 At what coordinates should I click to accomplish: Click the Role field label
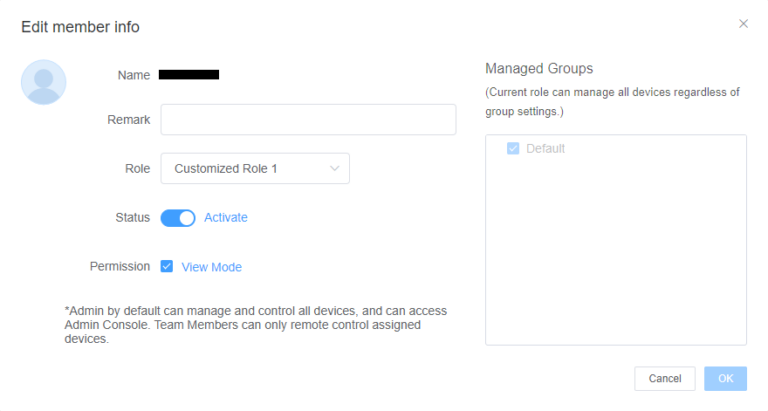pyautogui.click(x=138, y=169)
